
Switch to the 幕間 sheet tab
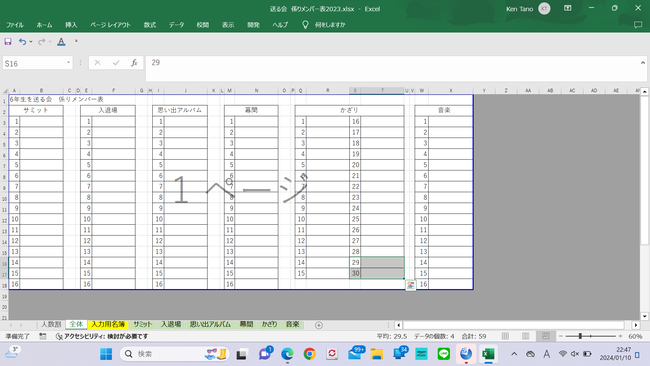point(246,325)
